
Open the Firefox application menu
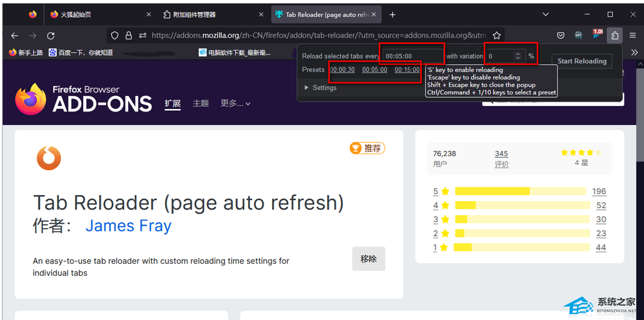point(632,36)
